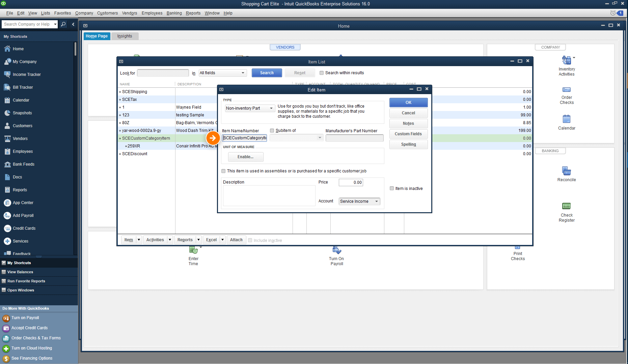Image resolution: width=628 pixels, height=364 pixels.
Task: Open the Help menu
Action: point(228,13)
